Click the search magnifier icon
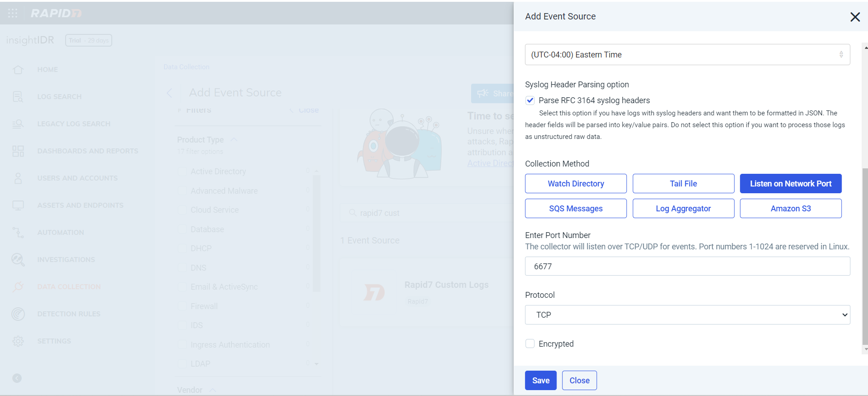This screenshot has width=868, height=396. point(353,213)
